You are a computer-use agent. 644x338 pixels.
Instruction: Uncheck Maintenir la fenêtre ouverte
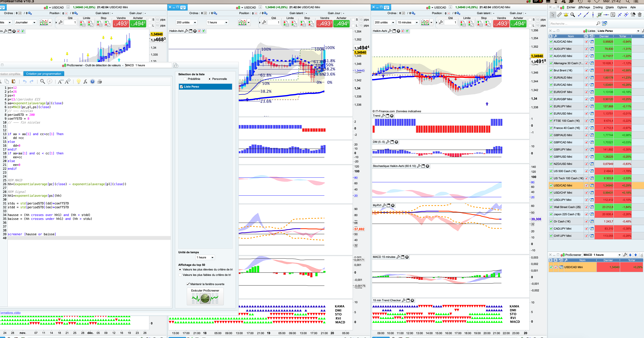[x=188, y=284]
